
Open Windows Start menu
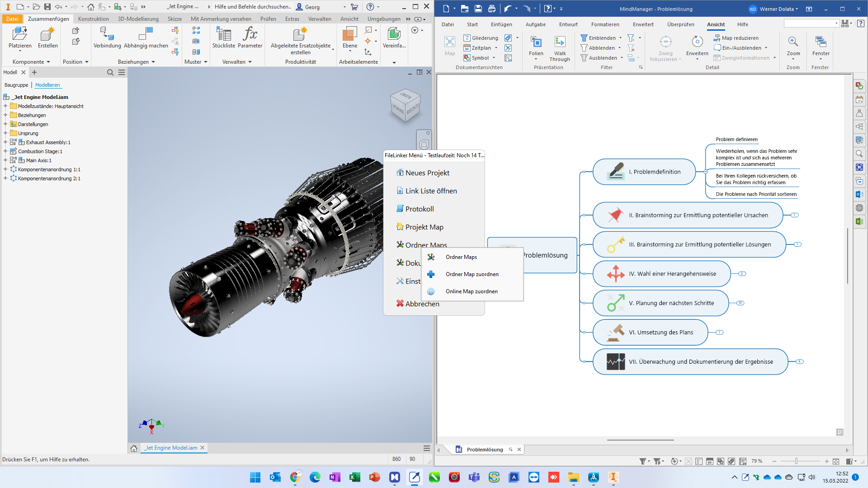click(x=255, y=477)
